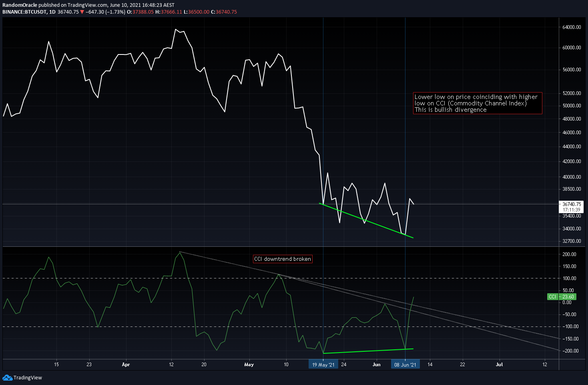Viewport: 588px width, 385px height.
Task: Click the 64000.00 price axis label
Action: point(572,27)
